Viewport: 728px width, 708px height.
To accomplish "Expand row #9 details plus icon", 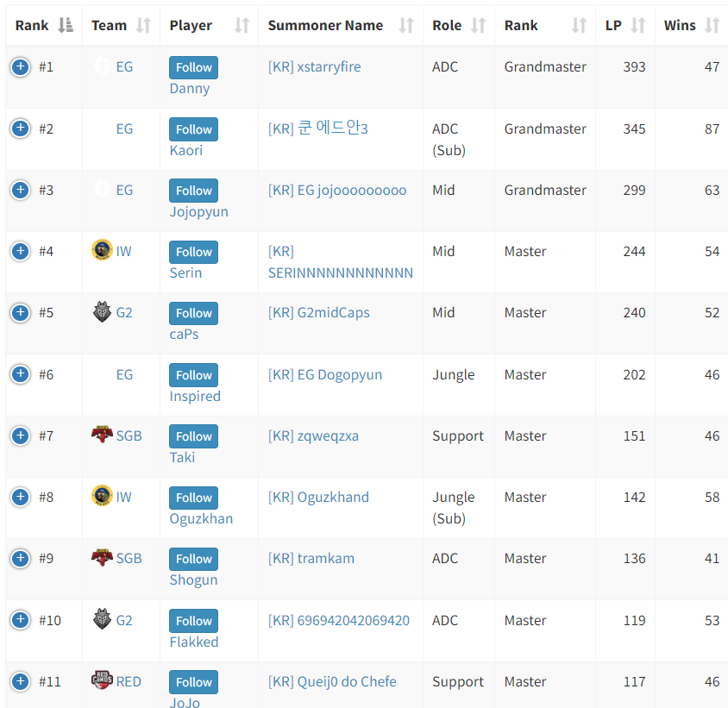I will click(21, 558).
